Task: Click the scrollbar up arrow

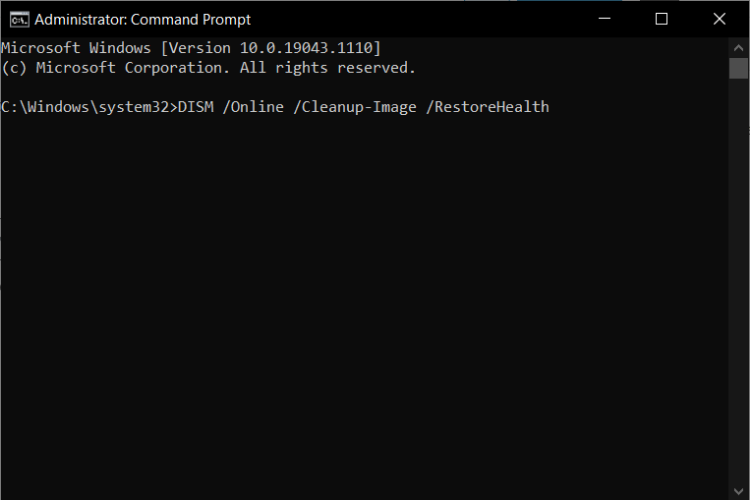Action: pos(739,48)
